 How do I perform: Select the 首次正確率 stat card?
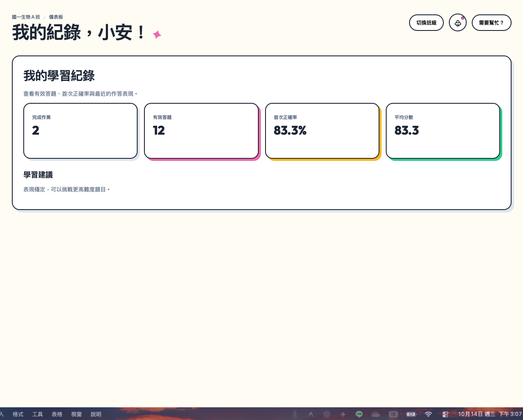click(322, 131)
